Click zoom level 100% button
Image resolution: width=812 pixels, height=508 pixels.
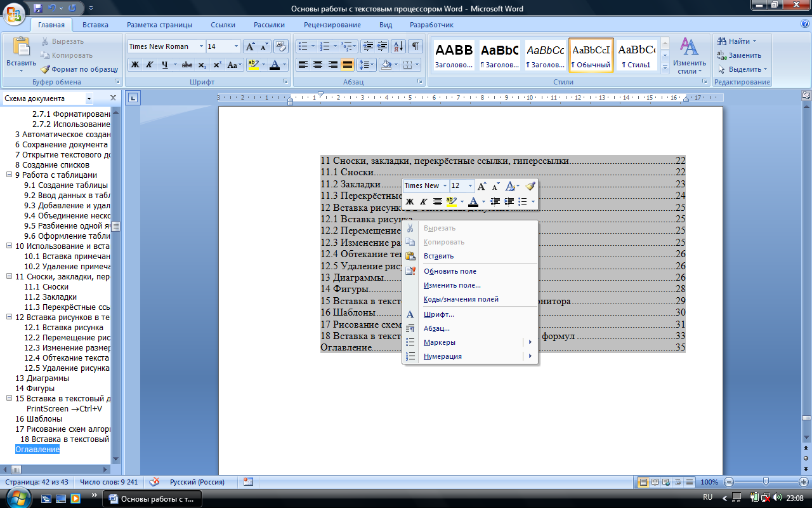pos(709,482)
